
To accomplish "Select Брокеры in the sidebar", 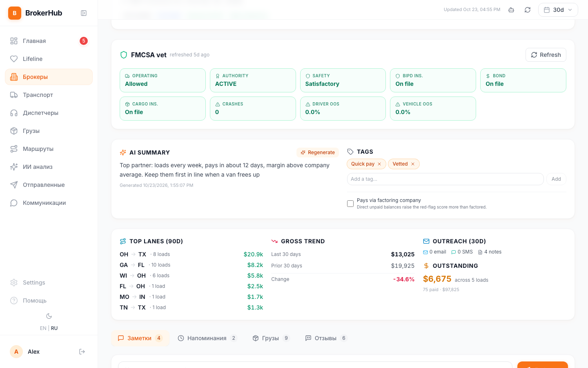I will point(49,77).
